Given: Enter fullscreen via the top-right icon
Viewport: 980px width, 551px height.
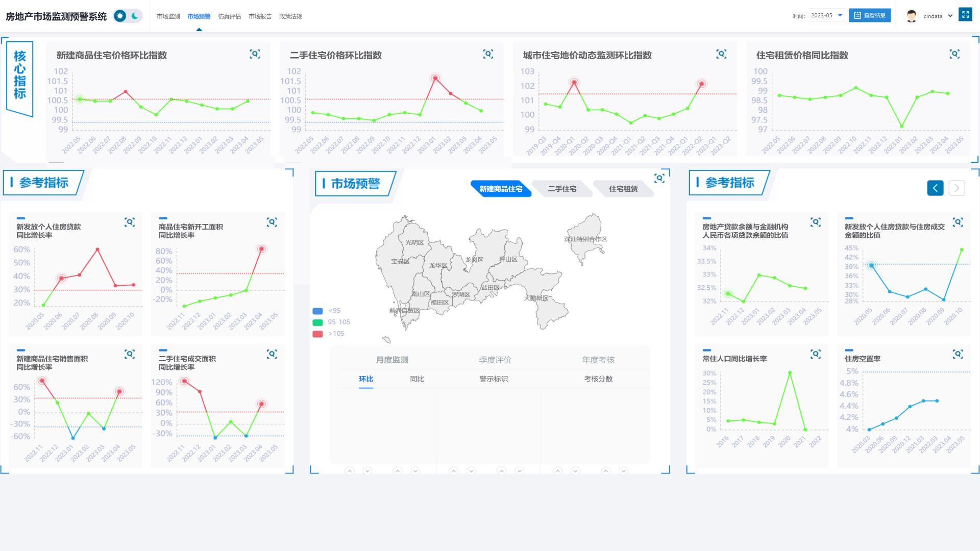Looking at the screenshot, I should tap(965, 15).
